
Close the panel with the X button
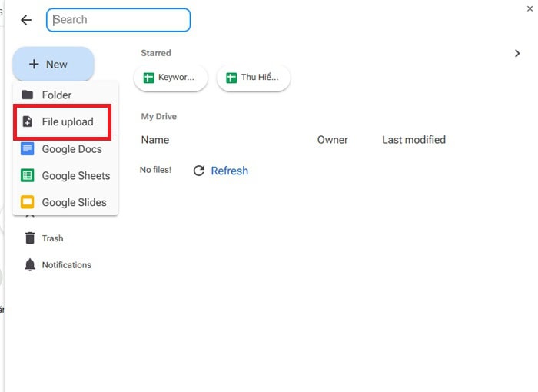530,8
